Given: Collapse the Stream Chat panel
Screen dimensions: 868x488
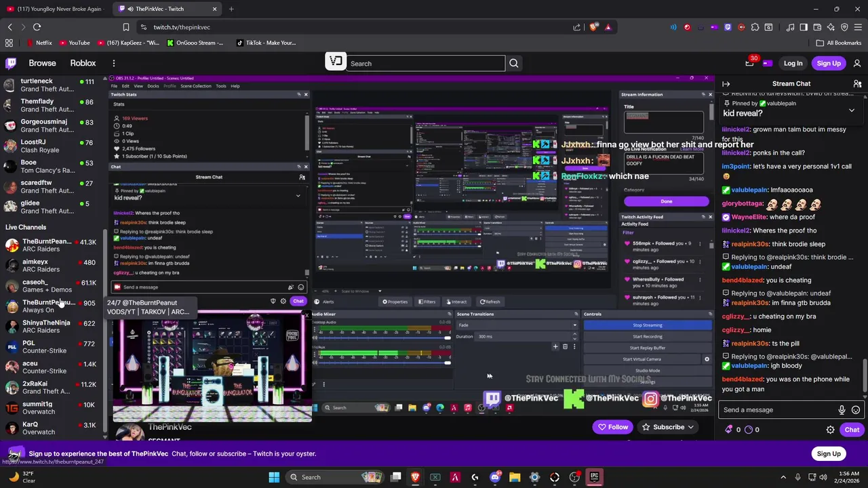Looking at the screenshot, I should click(x=726, y=84).
